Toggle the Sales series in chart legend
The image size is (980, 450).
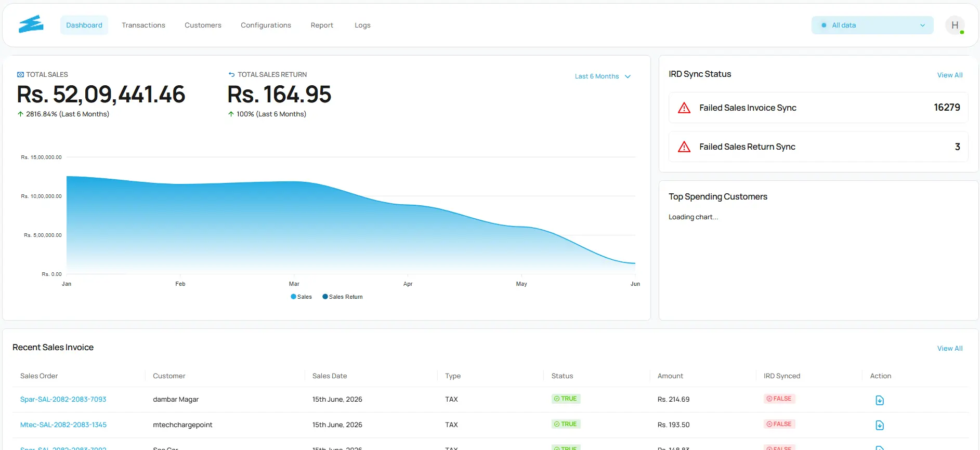click(301, 297)
